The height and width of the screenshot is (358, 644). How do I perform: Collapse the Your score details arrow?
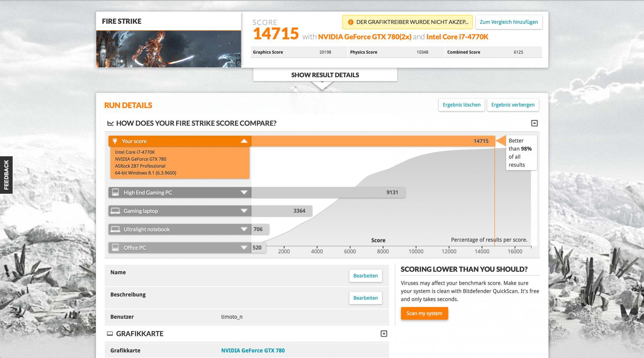244,141
